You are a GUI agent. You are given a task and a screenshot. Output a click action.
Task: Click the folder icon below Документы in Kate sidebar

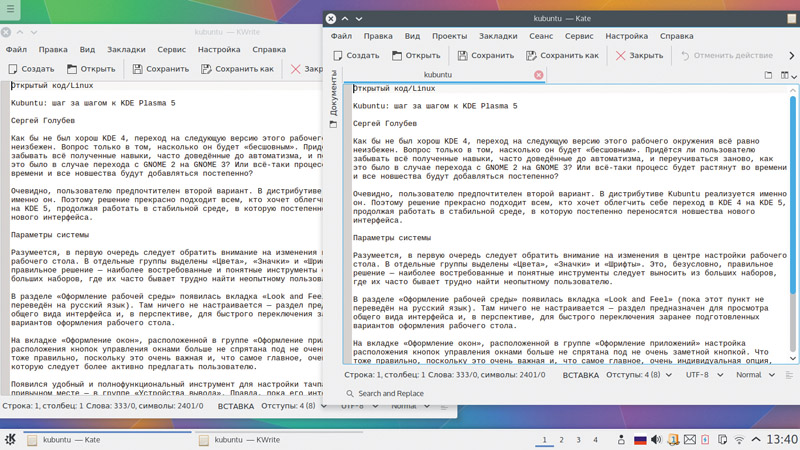click(333, 124)
